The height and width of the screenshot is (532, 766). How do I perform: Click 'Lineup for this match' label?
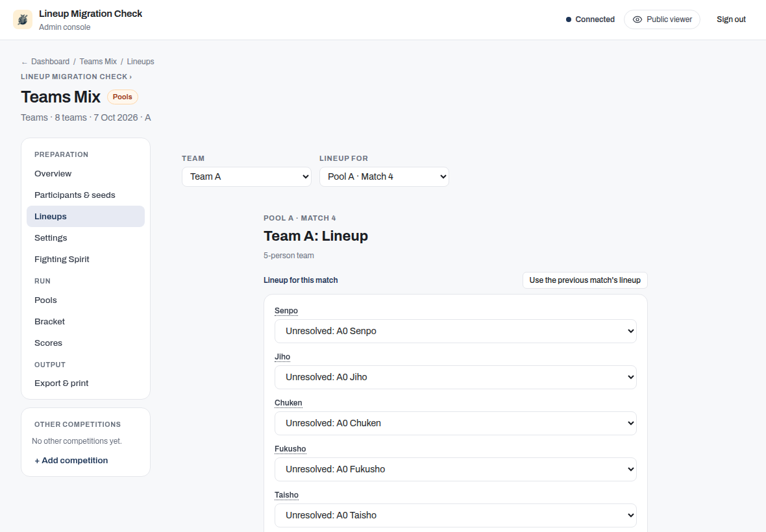click(x=301, y=280)
